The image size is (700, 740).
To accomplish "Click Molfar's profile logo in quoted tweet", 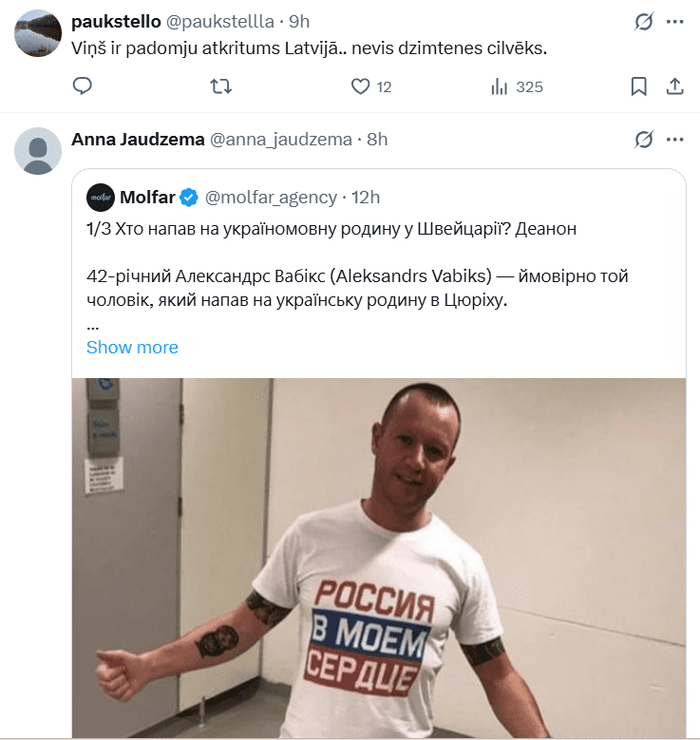I will 101,198.
